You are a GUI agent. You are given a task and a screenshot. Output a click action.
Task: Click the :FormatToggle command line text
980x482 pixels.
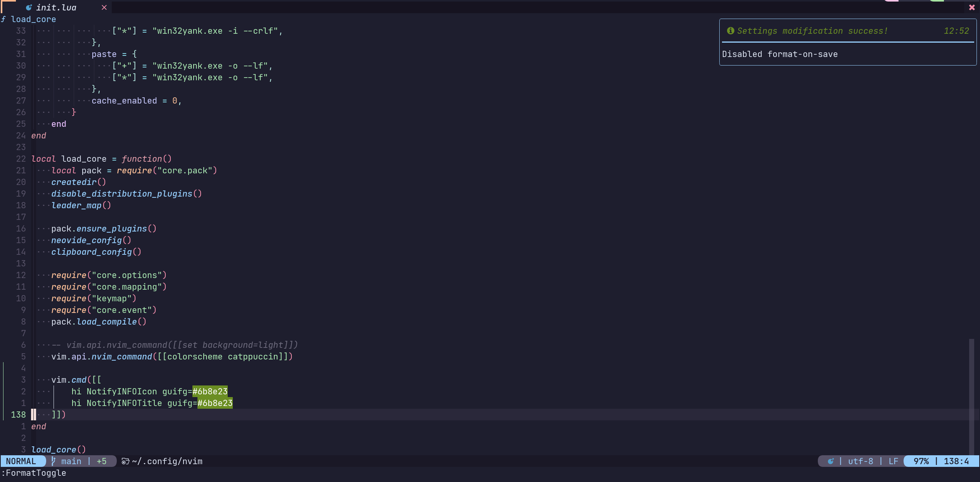[33, 473]
